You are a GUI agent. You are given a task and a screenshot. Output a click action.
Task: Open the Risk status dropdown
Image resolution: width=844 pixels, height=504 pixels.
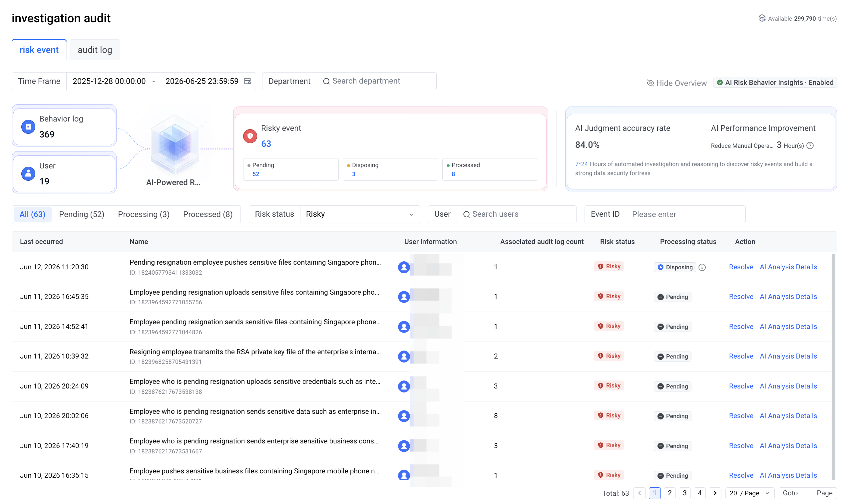pyautogui.click(x=360, y=214)
